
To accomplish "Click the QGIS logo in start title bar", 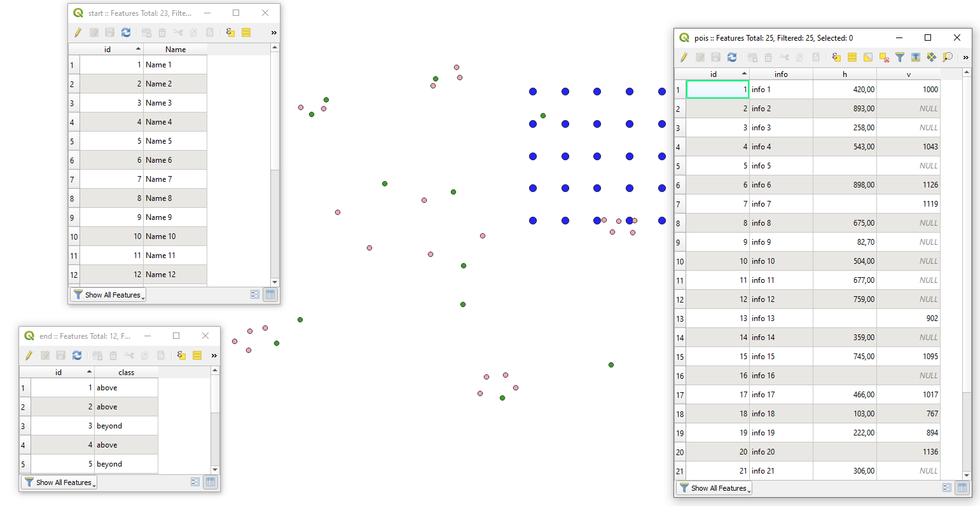I will 78,13.
